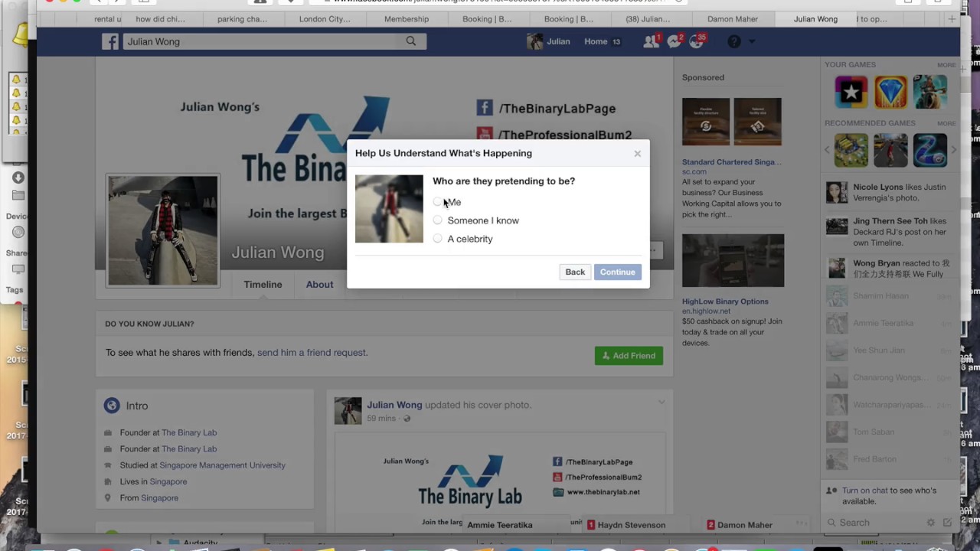This screenshot has width=980, height=551.
Task: Open chat settings gear icon
Action: (931, 523)
